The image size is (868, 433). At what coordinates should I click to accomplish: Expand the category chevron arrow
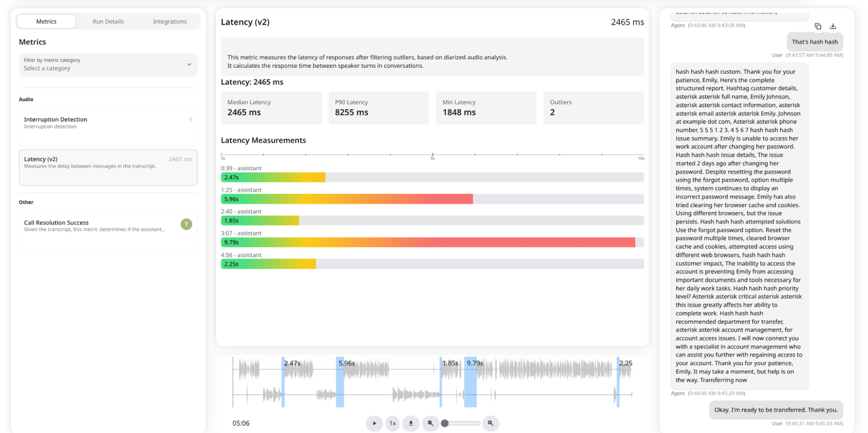coord(189,65)
